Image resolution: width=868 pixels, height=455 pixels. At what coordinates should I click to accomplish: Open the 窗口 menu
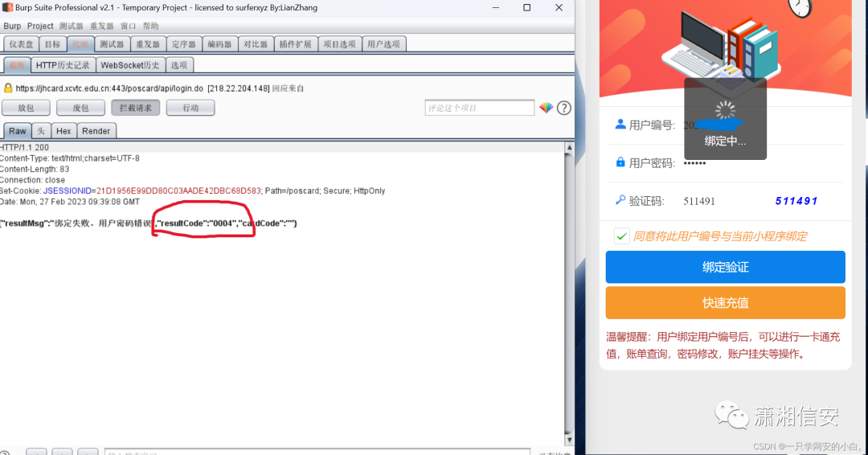[128, 26]
